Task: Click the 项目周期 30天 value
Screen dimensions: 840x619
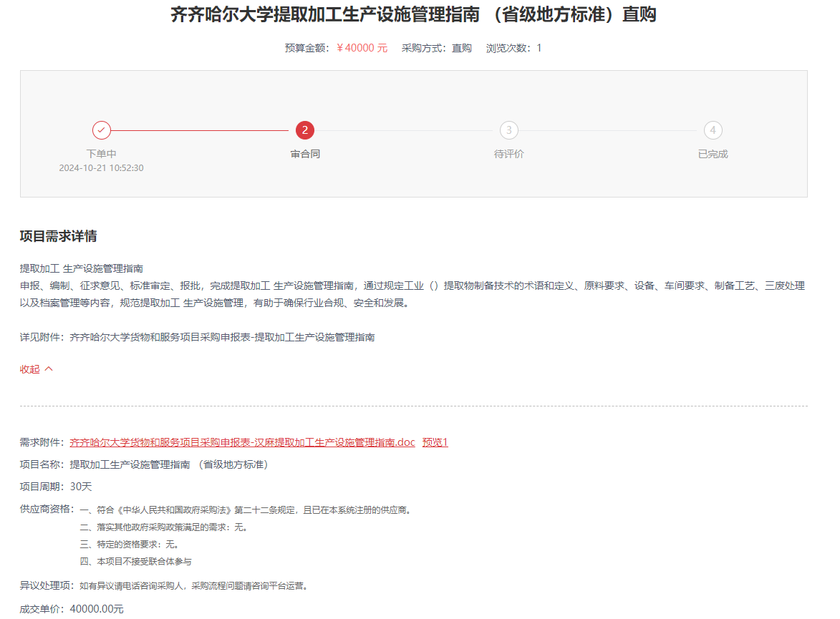Action: pos(80,487)
